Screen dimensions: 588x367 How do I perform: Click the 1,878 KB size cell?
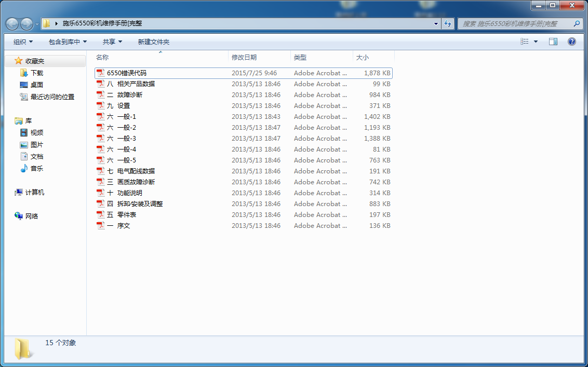point(377,73)
